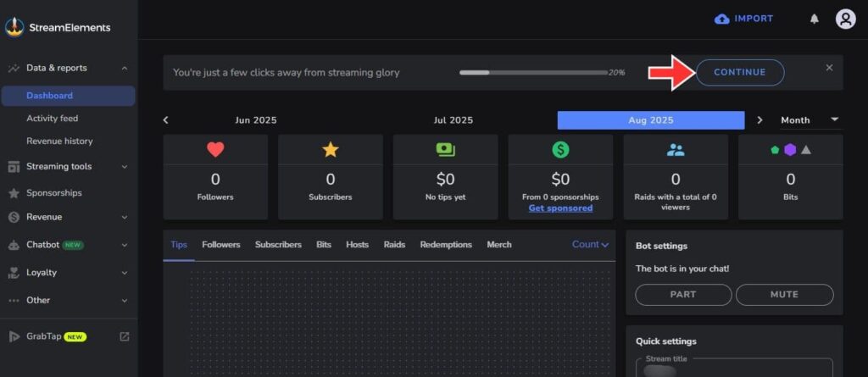Click the NEW badge beside Chatbot
The width and height of the screenshot is (868, 377).
(73, 245)
